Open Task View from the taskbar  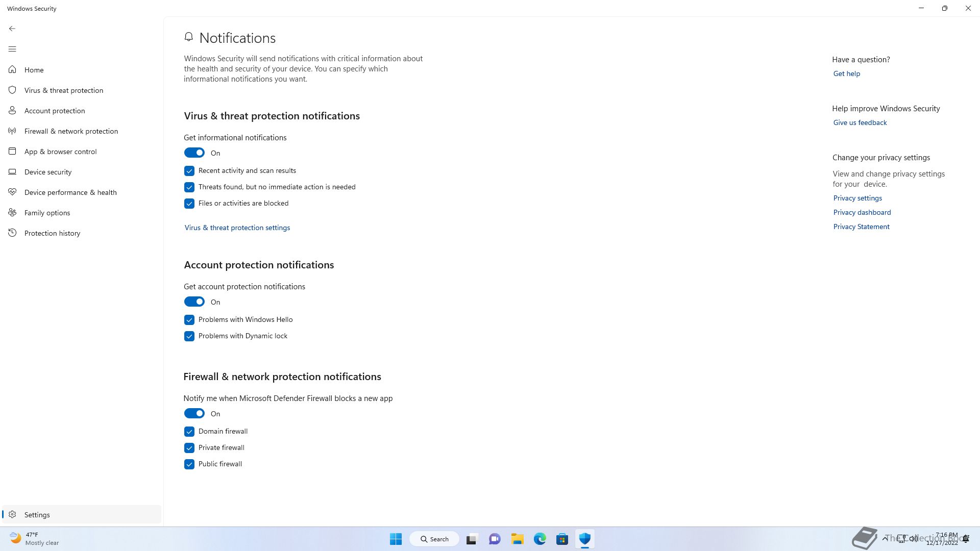472,539
